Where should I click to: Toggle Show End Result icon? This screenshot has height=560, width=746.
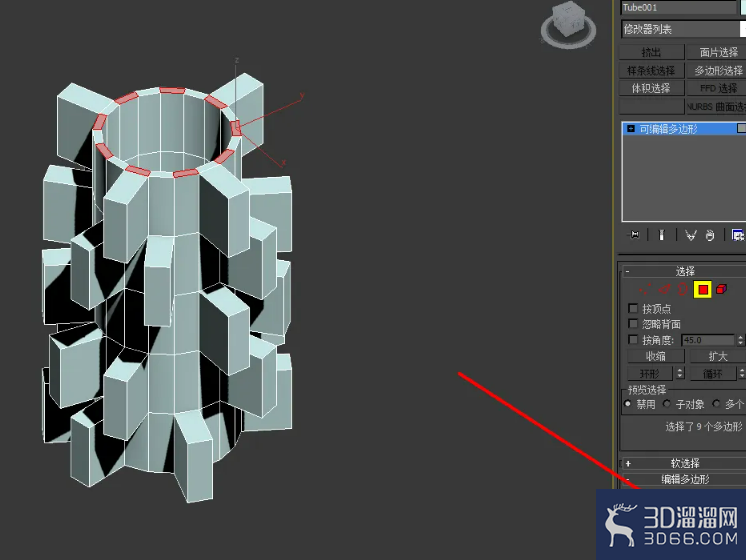coord(661,235)
